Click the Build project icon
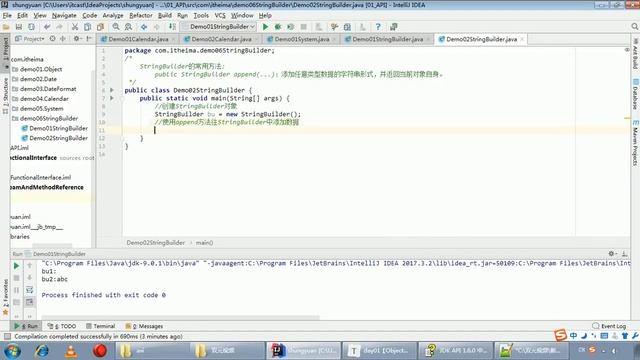Viewport: 640px width, 360px height. 172,27
